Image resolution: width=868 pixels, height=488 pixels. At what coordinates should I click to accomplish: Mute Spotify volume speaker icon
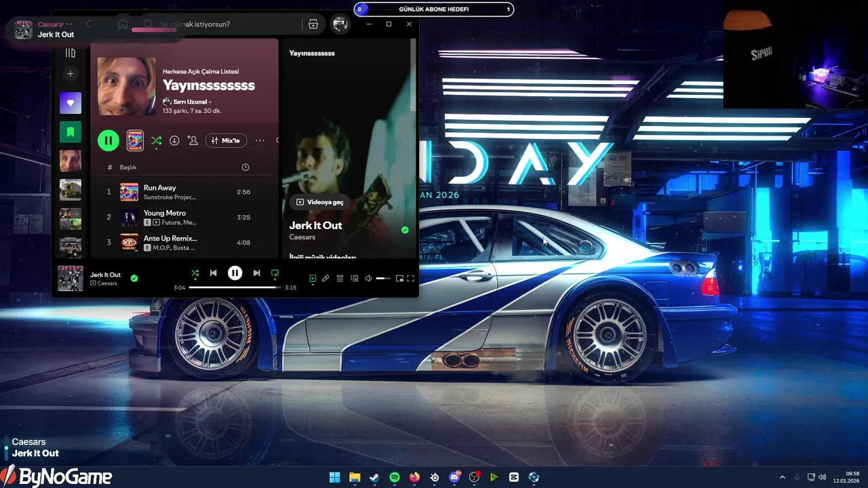click(x=368, y=279)
